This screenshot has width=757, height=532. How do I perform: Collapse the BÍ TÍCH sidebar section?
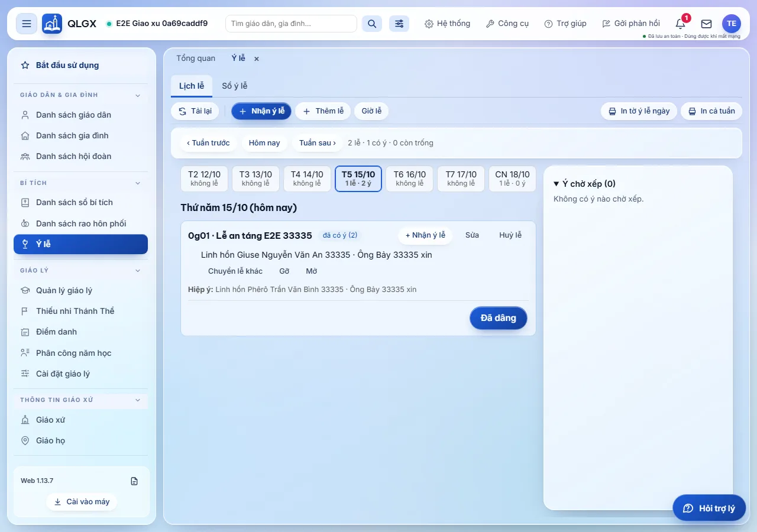[x=80, y=183]
